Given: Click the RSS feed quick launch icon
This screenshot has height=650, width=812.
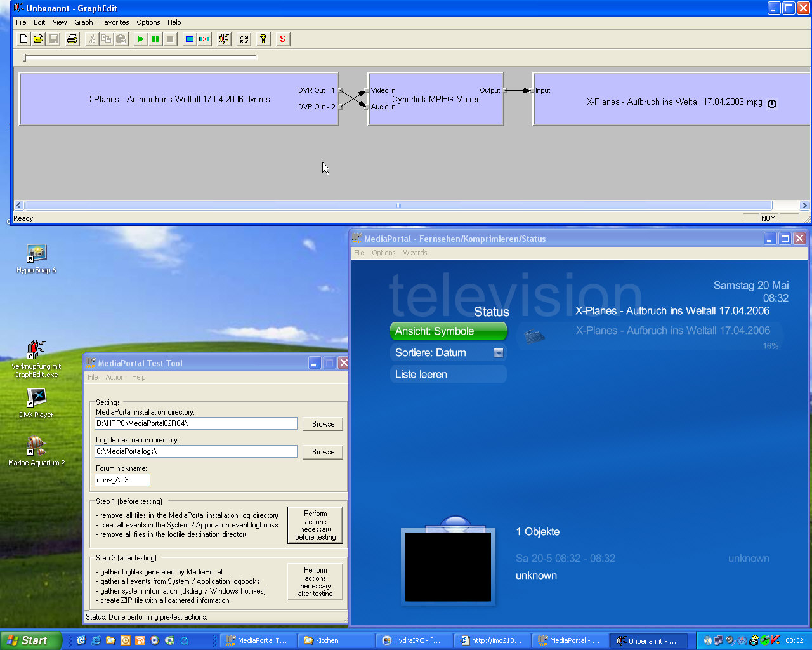Looking at the screenshot, I should [140, 640].
